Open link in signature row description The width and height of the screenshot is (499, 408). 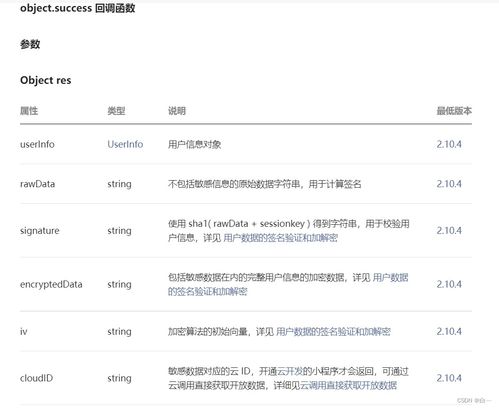[x=280, y=238]
